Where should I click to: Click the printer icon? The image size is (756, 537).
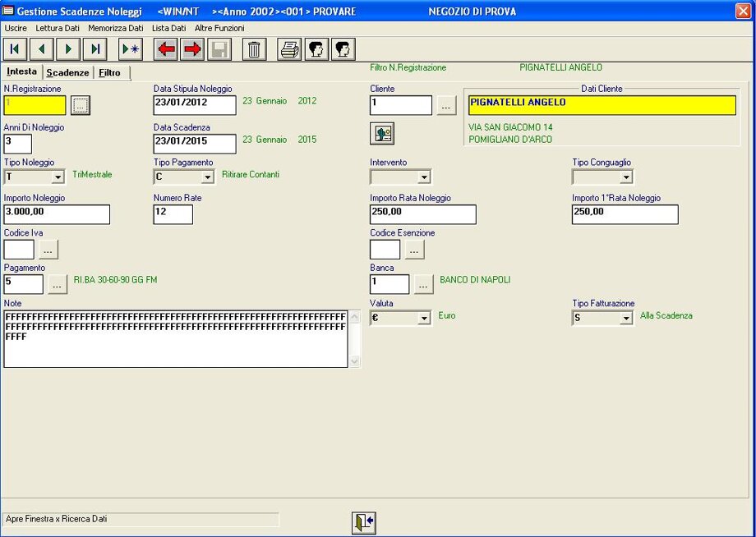289,49
